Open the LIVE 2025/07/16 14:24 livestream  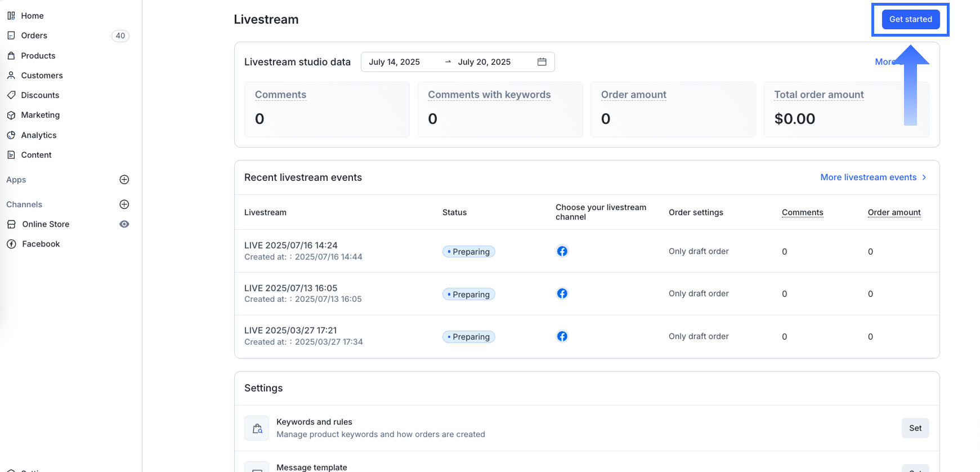[290, 246]
